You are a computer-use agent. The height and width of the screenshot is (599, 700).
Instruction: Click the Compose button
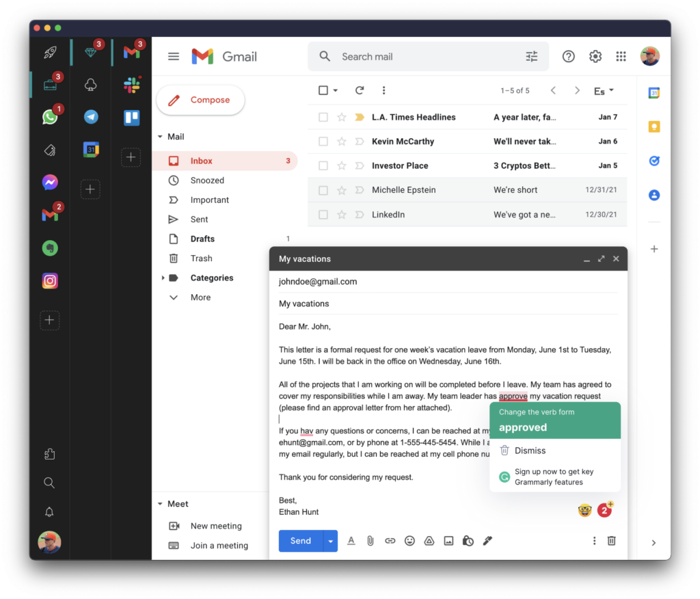200,100
